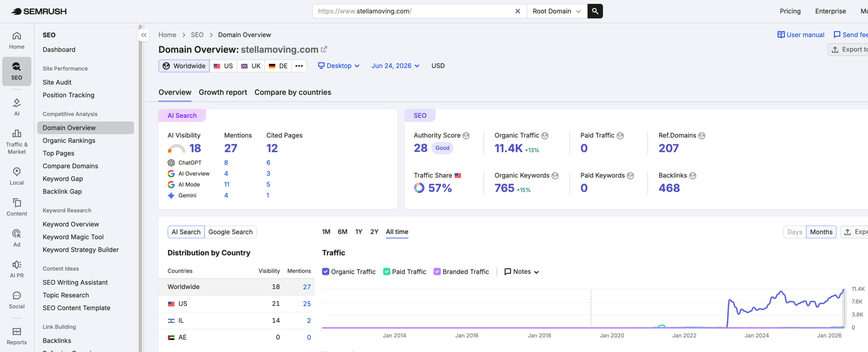The width and height of the screenshot is (868, 352).
Task: Open the Content sidebar icon
Action: tap(17, 207)
